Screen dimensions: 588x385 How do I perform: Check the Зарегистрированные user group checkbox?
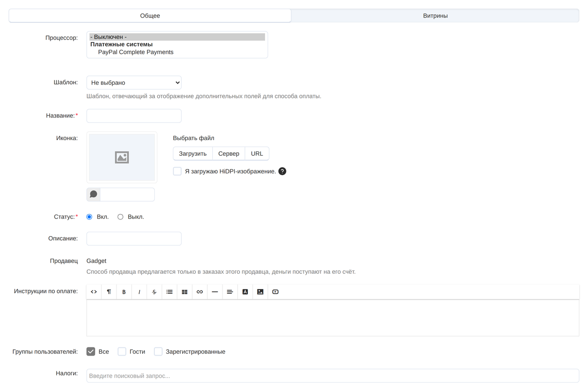click(x=158, y=352)
